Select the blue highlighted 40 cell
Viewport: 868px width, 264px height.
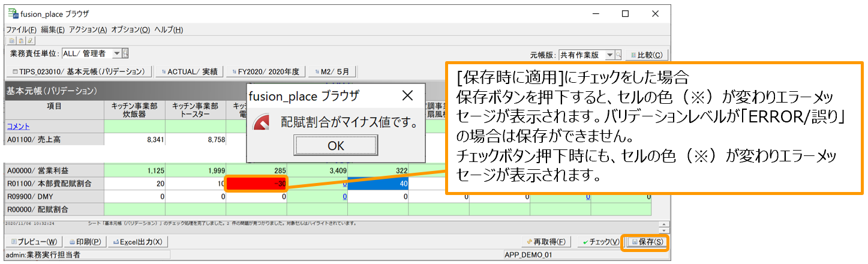(x=378, y=184)
